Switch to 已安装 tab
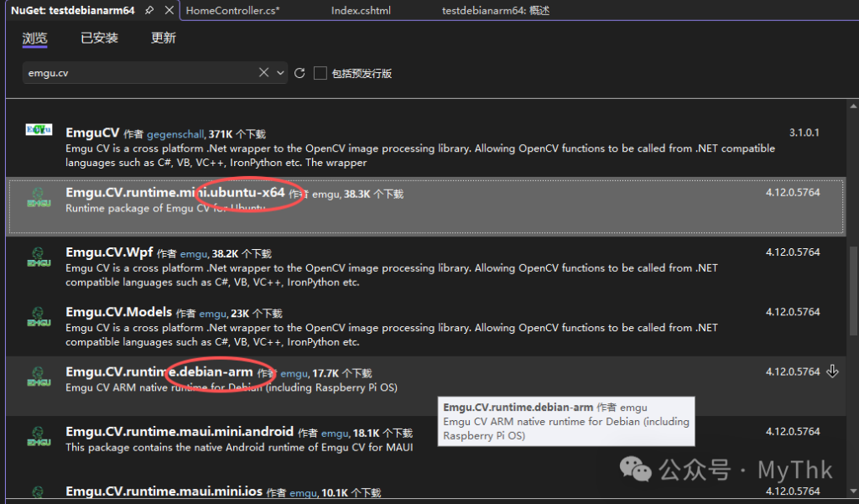Viewport: 859px width, 504px height. 99,38
